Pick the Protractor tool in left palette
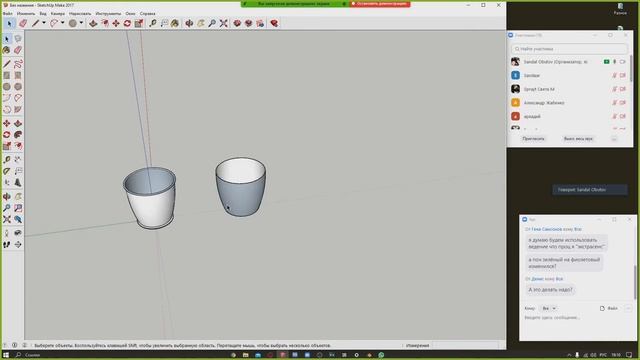The height and width of the screenshot is (360, 640). [7, 171]
